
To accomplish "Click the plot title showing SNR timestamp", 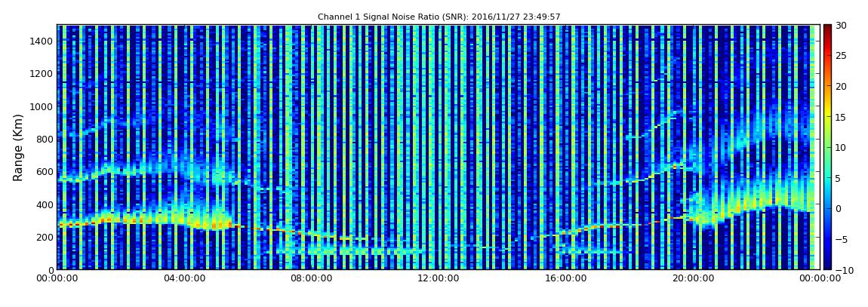I will pyautogui.click(x=439, y=17).
